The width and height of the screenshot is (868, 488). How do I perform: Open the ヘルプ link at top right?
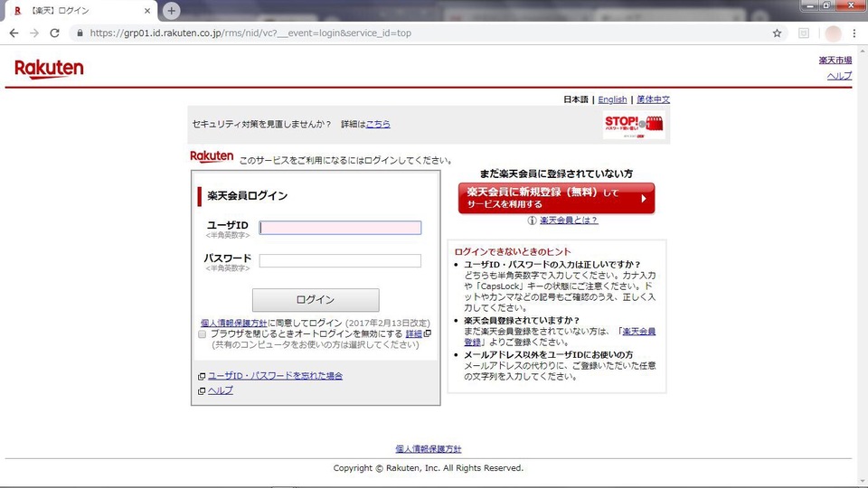pyautogui.click(x=839, y=76)
